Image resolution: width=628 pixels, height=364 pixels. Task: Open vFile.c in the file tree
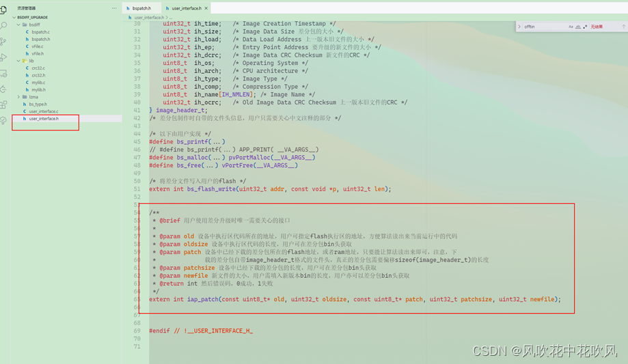coord(38,46)
